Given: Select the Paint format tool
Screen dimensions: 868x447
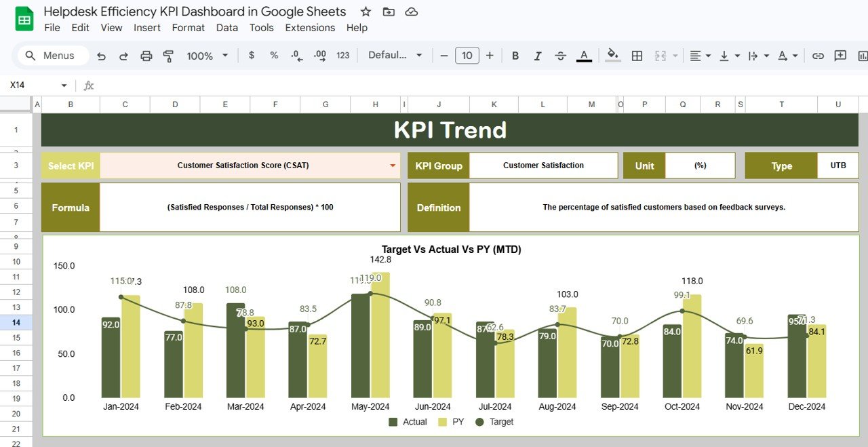Looking at the screenshot, I should point(168,56).
